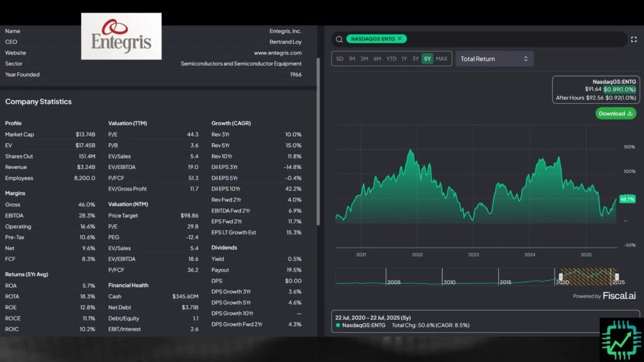This screenshot has height=362, width=644.
Task: Click the EBIT/Interest value 2.6
Action: coord(195,329)
